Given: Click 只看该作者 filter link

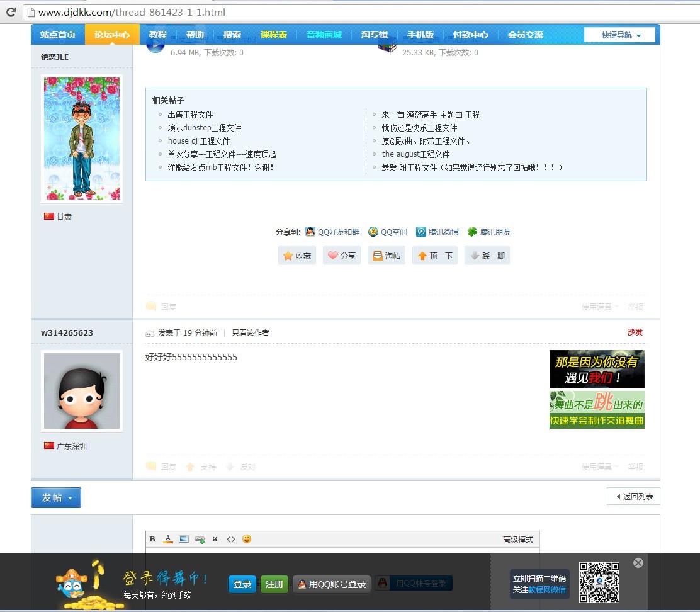Looking at the screenshot, I should pos(250,333).
